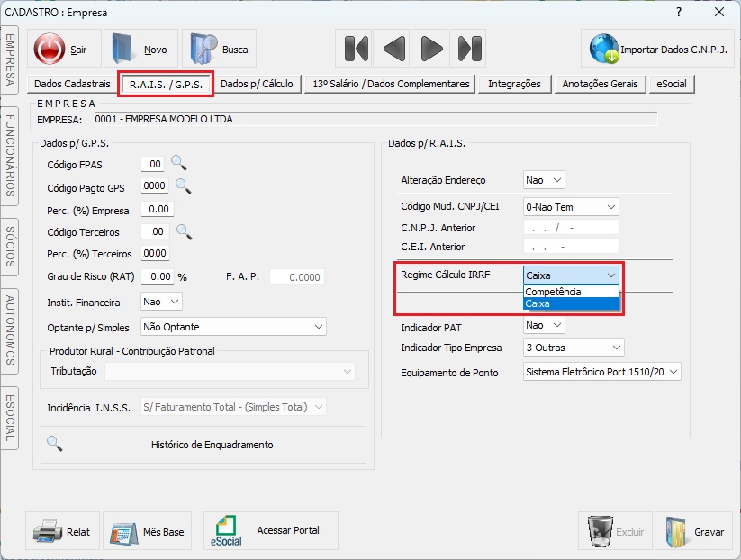Viewport: 741px width, 560px height.
Task: Switch to the Dados Cadastrais tab
Action: (x=72, y=84)
